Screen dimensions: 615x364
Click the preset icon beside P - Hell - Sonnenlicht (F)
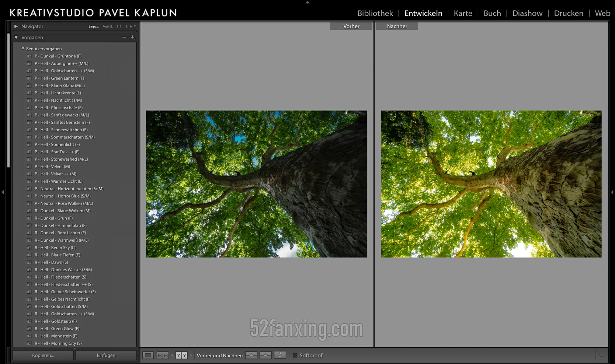pyautogui.click(x=29, y=144)
